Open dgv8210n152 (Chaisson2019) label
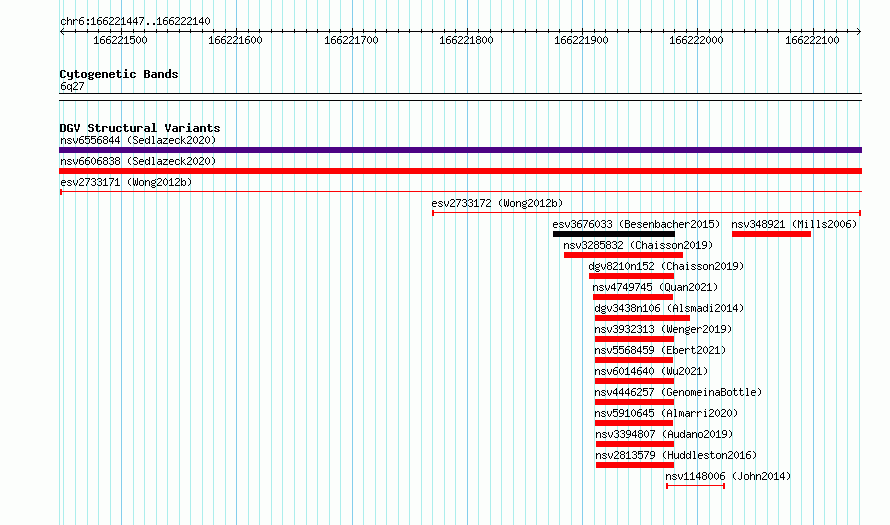Image resolution: width=890 pixels, height=525 pixels. [x=666, y=266]
